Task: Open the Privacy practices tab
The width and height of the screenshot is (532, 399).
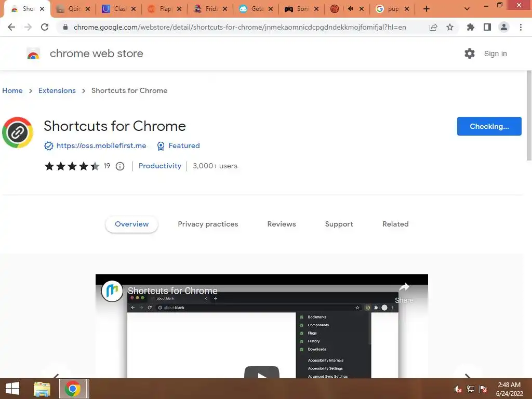Action: pyautogui.click(x=208, y=224)
